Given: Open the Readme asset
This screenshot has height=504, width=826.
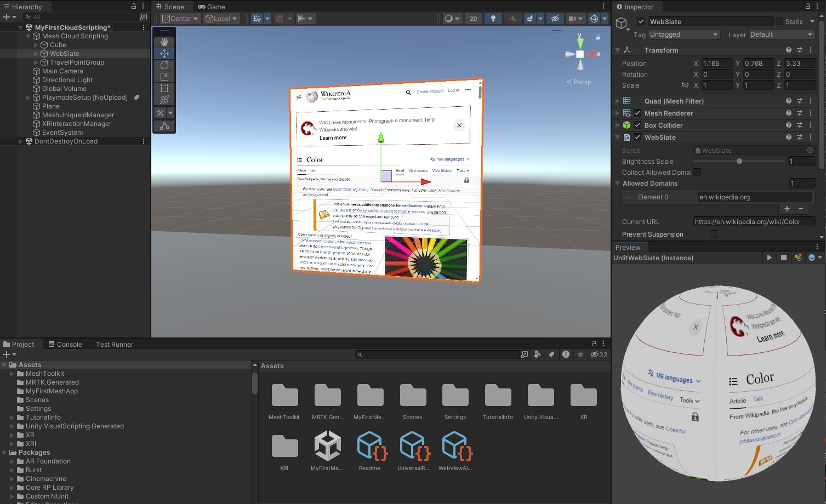Looking at the screenshot, I should [369, 450].
